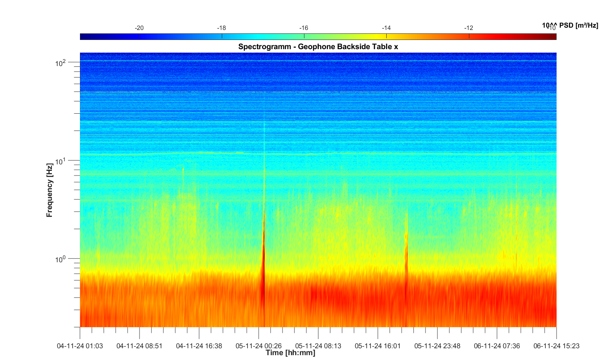Click the 10⁰ frequency axis tick label

point(61,259)
